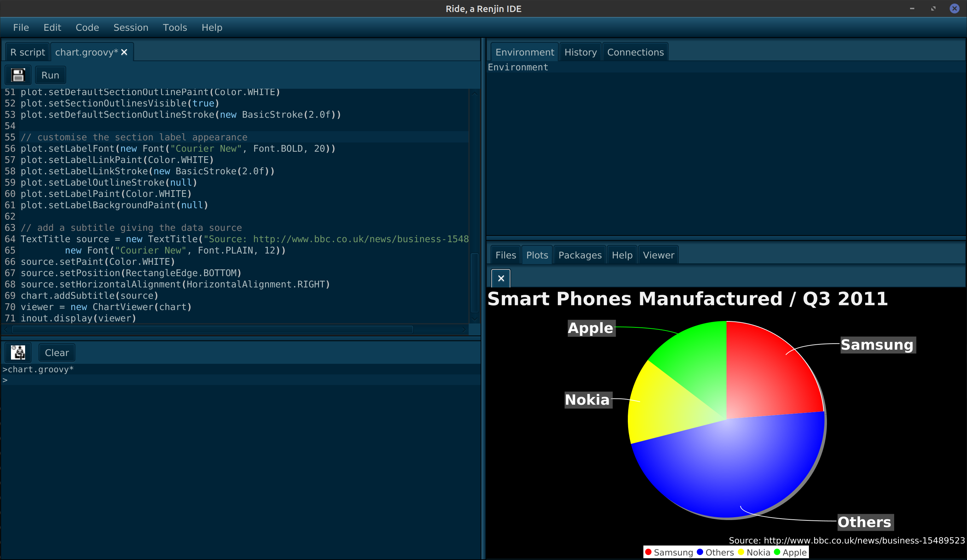Close the chart.groovy tab with its X
Screen dimensions: 967x560
point(125,52)
